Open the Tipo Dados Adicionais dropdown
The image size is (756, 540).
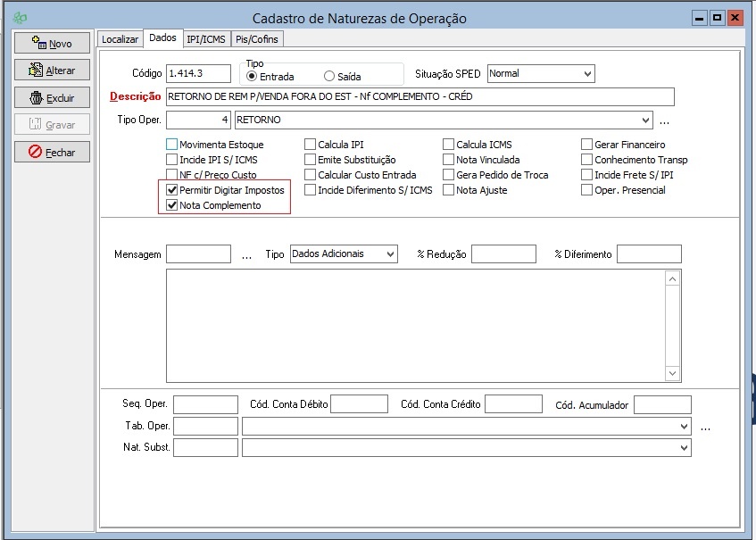pos(390,254)
